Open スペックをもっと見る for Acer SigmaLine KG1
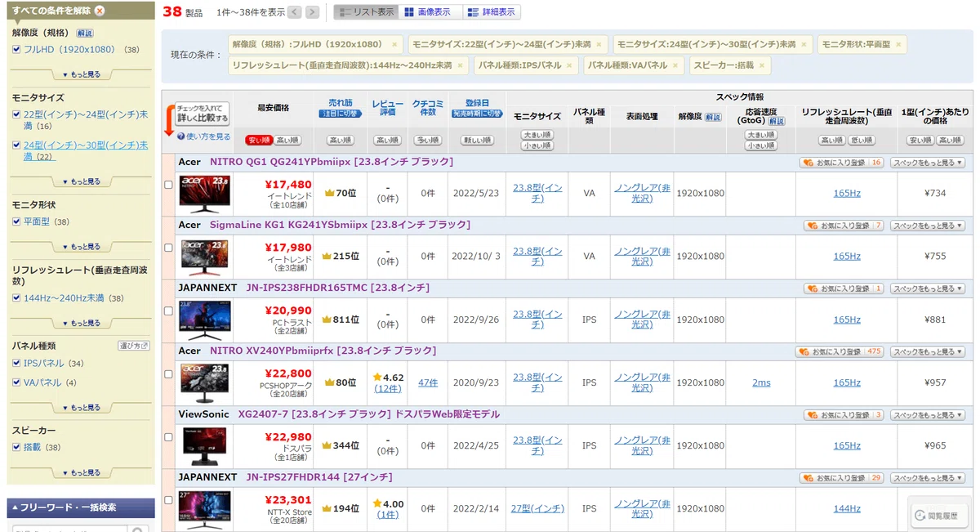 pos(928,226)
